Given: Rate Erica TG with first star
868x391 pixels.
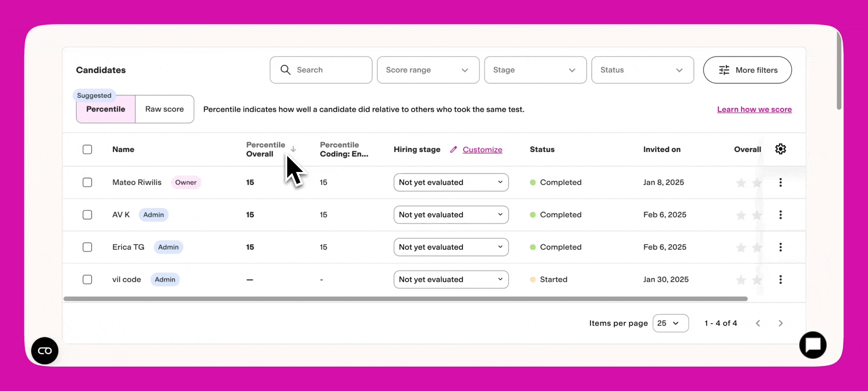Looking at the screenshot, I should 741,247.
